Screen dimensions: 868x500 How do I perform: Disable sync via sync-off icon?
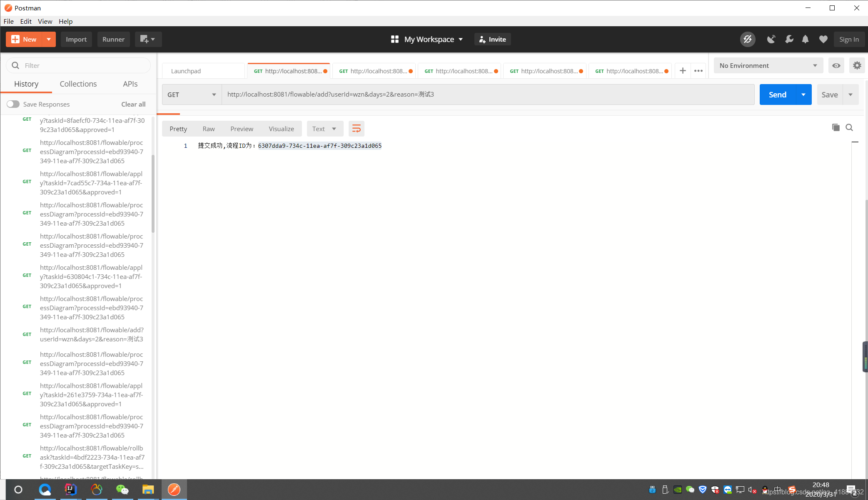click(x=748, y=39)
